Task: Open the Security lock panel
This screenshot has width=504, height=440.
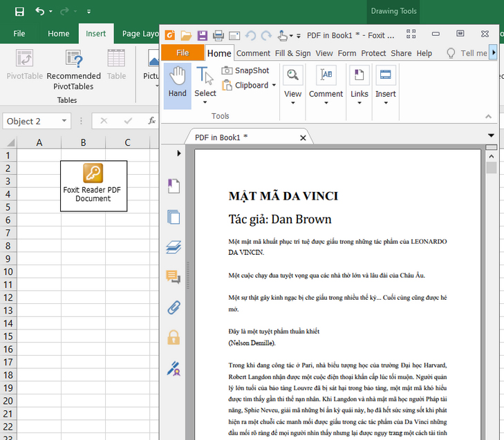Action: tap(174, 337)
